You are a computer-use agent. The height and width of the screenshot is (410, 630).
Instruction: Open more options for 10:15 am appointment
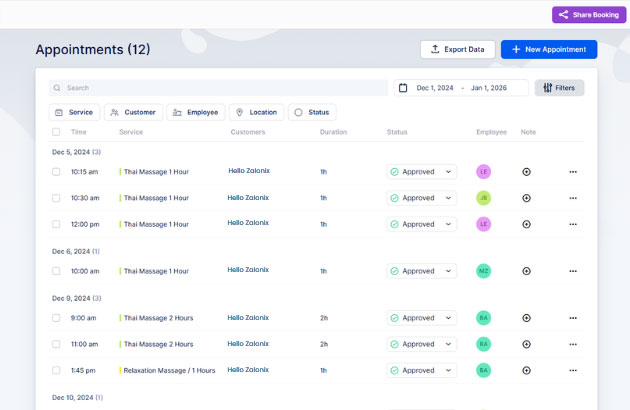click(573, 172)
